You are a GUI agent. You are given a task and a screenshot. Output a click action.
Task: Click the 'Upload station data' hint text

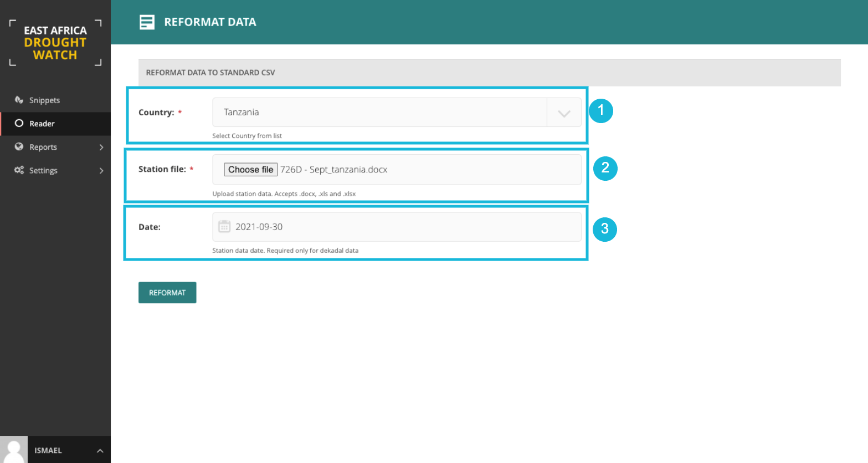(x=284, y=194)
